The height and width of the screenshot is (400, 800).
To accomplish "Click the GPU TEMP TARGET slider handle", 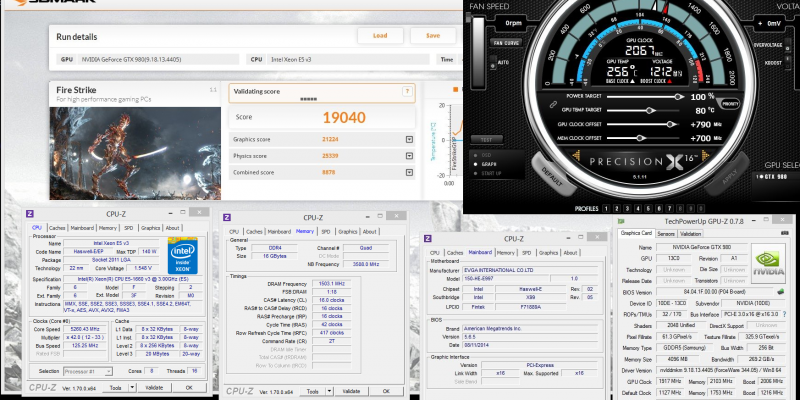I will [650, 110].
